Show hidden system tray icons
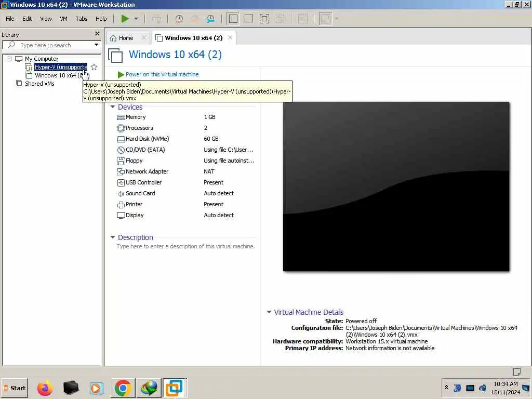This screenshot has width=532, height=399. click(446, 388)
